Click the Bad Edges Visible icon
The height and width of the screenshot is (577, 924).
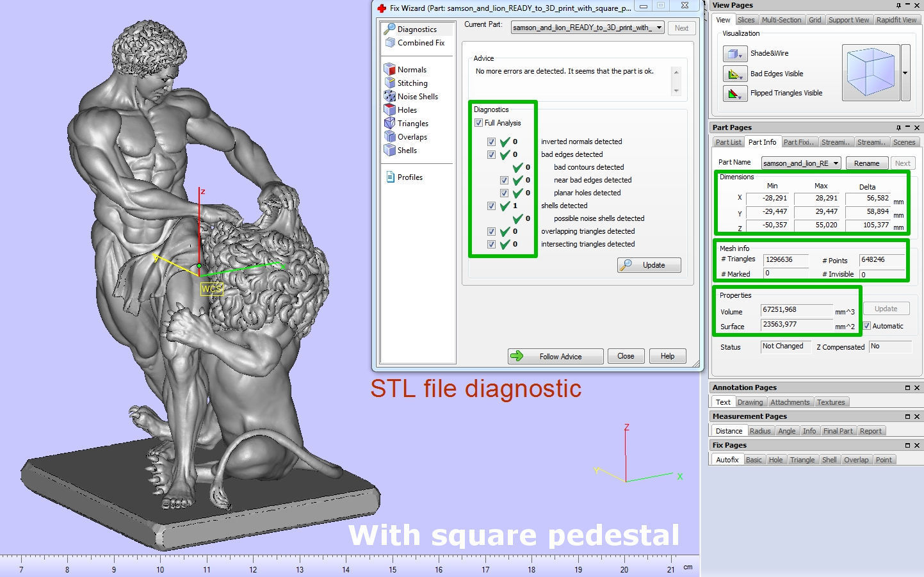[x=734, y=74]
